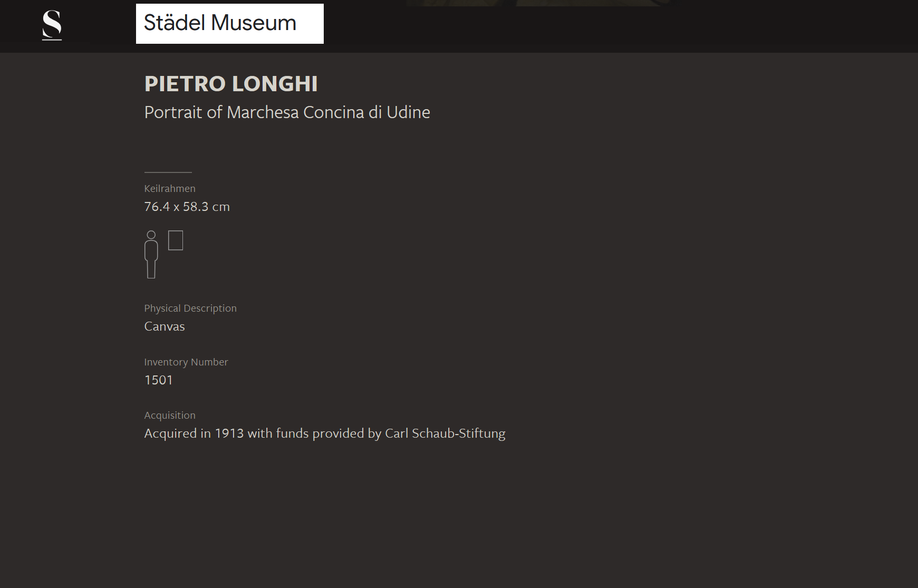Click the Canvas material value

(165, 326)
